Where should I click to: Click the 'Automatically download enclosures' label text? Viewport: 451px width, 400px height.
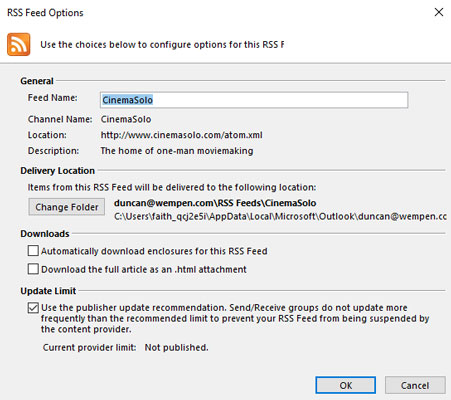154,251
